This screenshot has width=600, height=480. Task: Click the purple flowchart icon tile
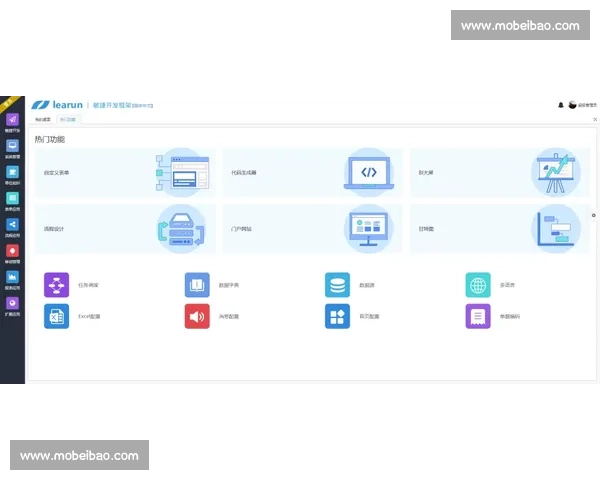pos(56,285)
